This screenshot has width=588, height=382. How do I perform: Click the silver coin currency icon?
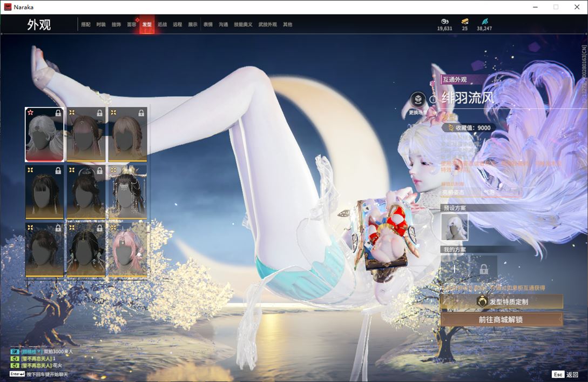[444, 22]
